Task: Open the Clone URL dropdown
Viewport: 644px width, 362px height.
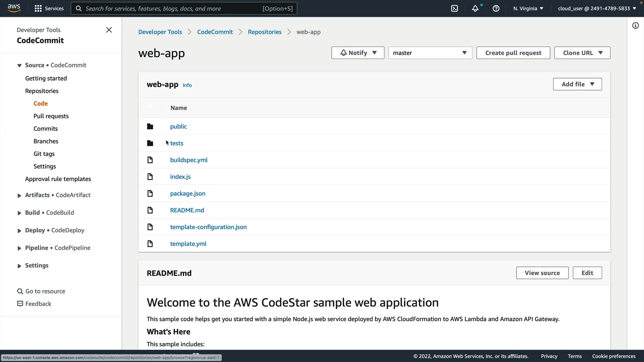Action: [582, 53]
